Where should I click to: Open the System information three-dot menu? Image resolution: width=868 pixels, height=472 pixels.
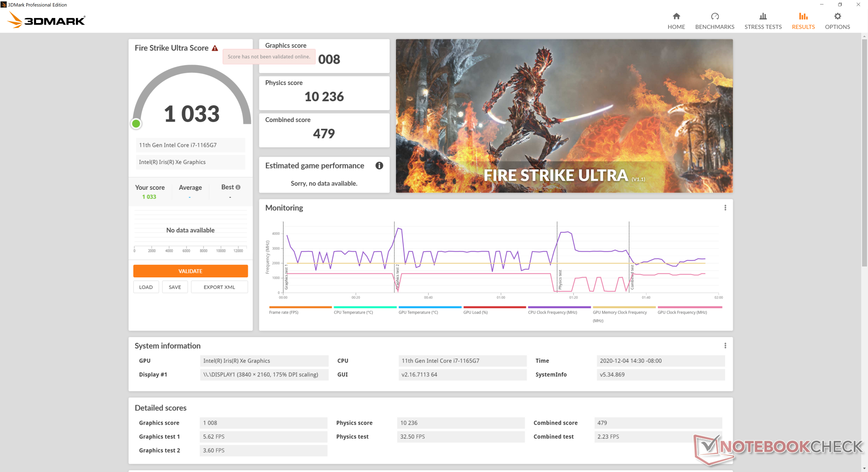(x=725, y=346)
